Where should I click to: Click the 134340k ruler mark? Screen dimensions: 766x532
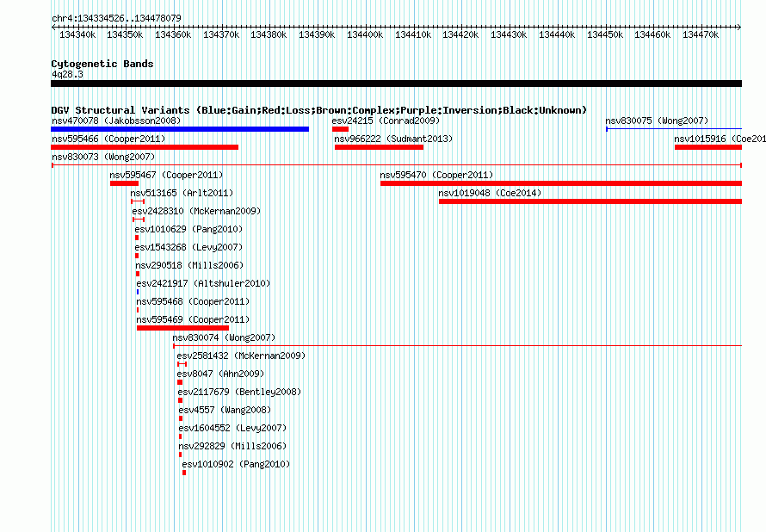pyautogui.click(x=77, y=34)
